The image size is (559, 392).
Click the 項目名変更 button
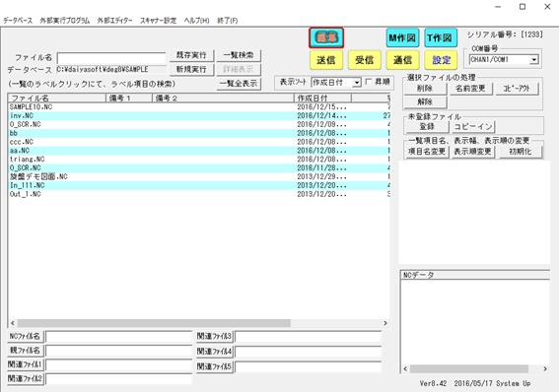(x=427, y=152)
